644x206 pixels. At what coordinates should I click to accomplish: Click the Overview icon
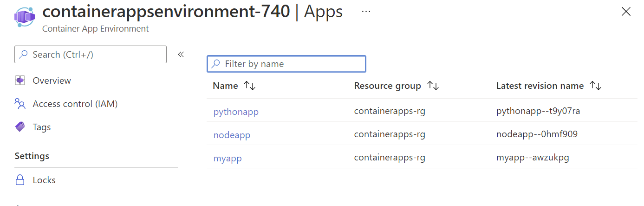pyautogui.click(x=20, y=80)
